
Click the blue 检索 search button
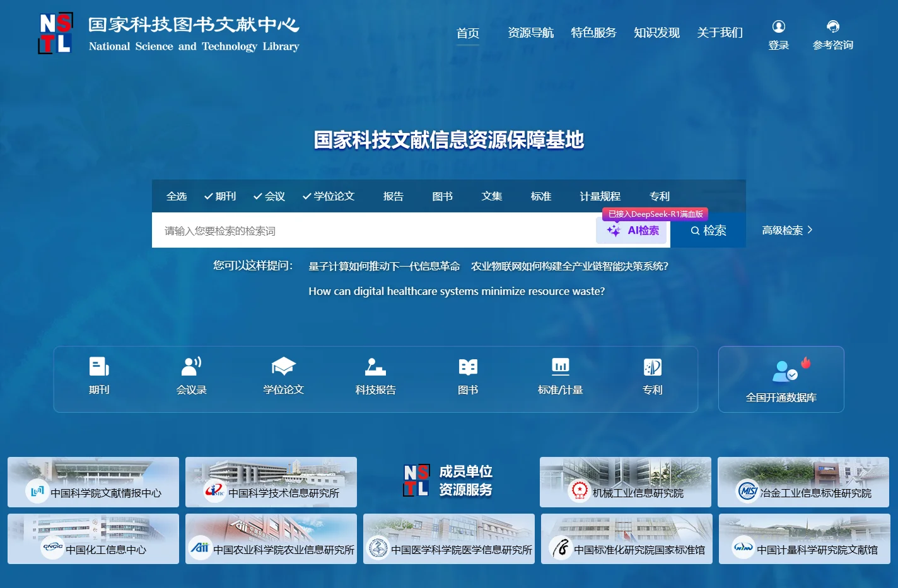pyautogui.click(x=708, y=230)
